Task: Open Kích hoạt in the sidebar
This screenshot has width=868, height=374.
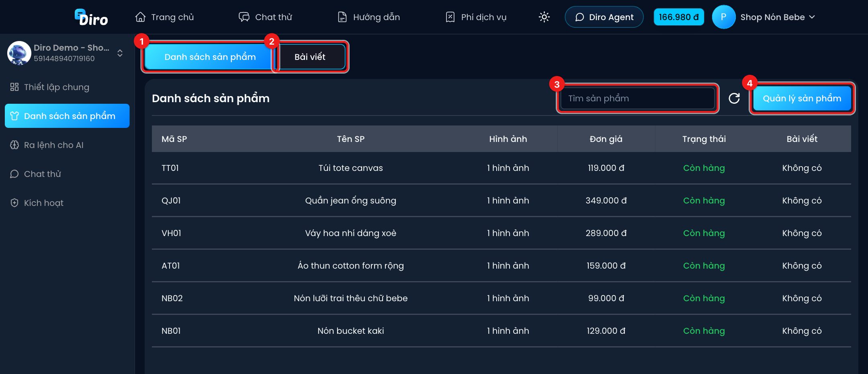Action: [x=67, y=203]
